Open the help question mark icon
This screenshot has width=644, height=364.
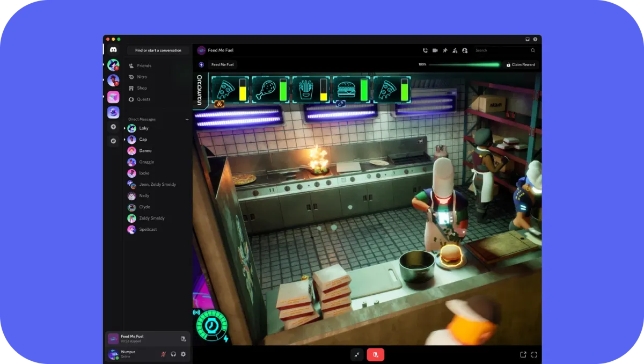coord(535,39)
